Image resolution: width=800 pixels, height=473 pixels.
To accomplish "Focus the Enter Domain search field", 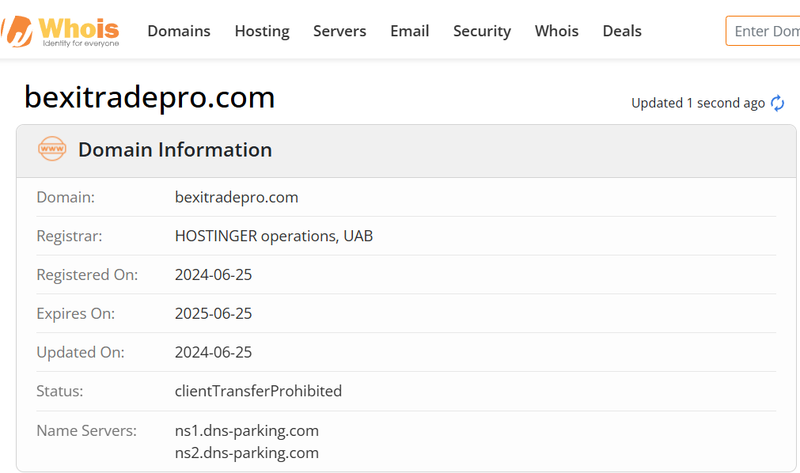I will click(763, 31).
